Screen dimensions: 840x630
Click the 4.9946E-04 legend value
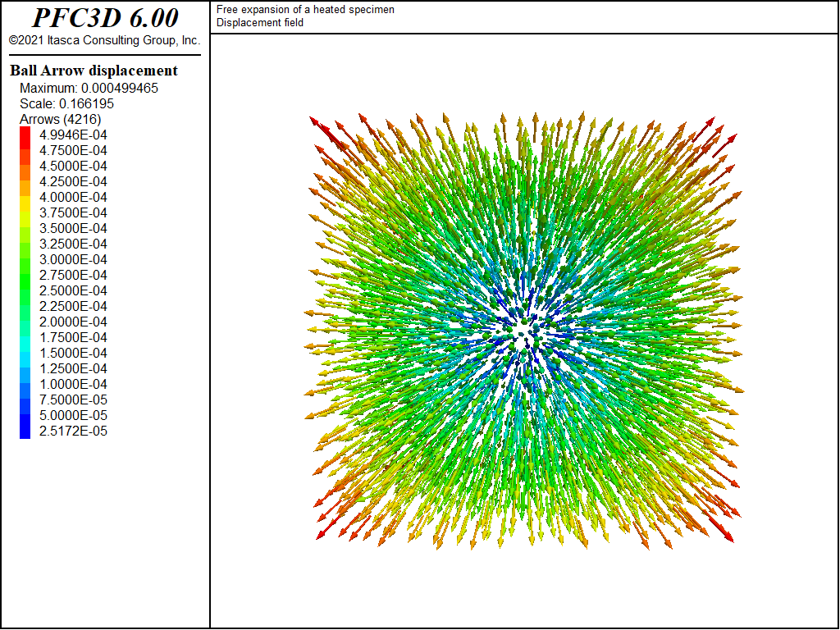pos(73,135)
